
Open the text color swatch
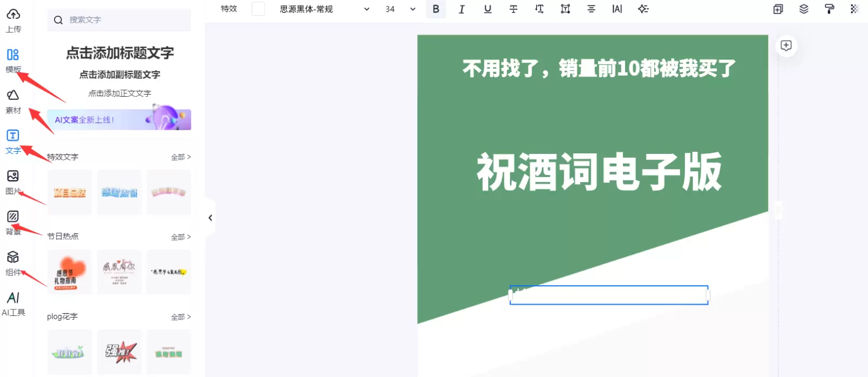258,9
